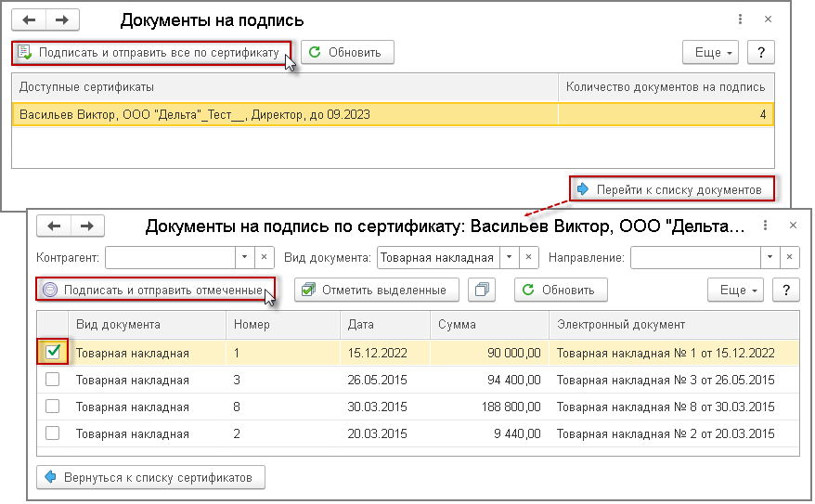This screenshot has height=504, width=815.
Task: Clear the Контрагент filter
Action: click(x=264, y=258)
